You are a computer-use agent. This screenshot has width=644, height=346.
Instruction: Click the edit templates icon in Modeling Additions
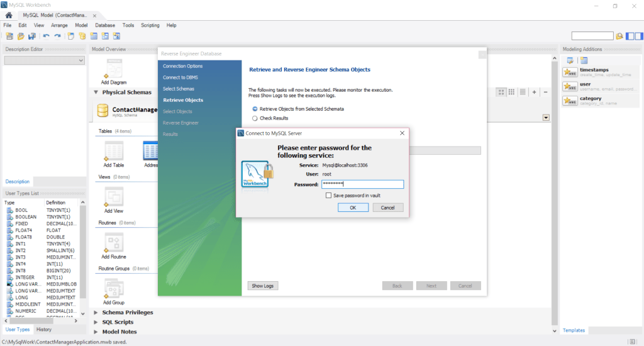tap(570, 60)
